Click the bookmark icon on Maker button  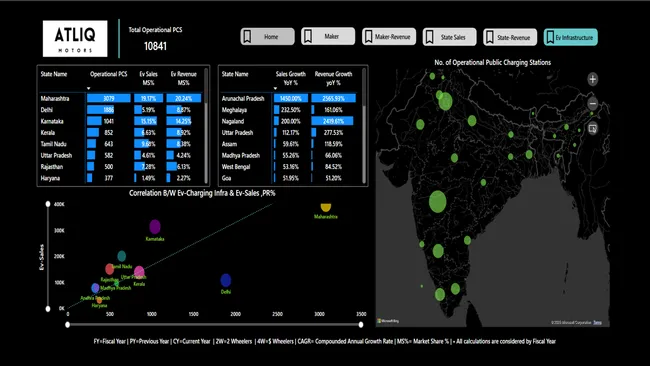(308, 36)
